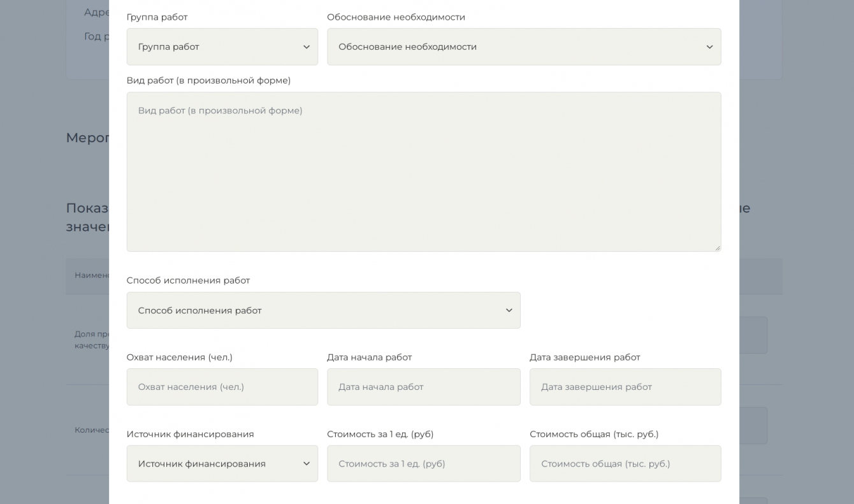Click into the Вид работ text area
The image size is (854, 504).
(423, 171)
